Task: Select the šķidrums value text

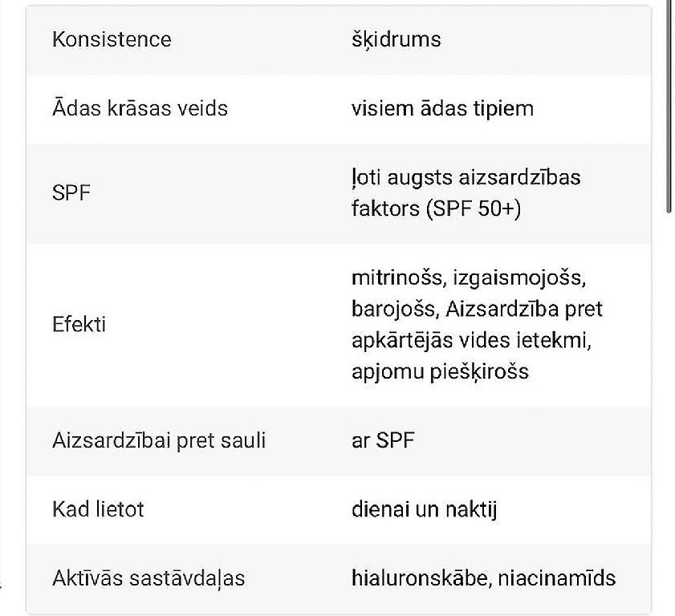Action: [396, 40]
